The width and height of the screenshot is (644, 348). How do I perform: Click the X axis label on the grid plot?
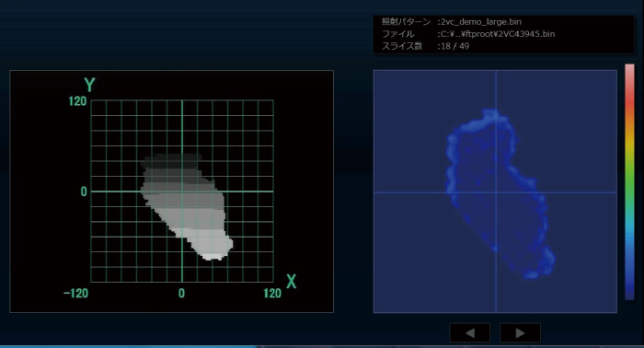pos(292,282)
